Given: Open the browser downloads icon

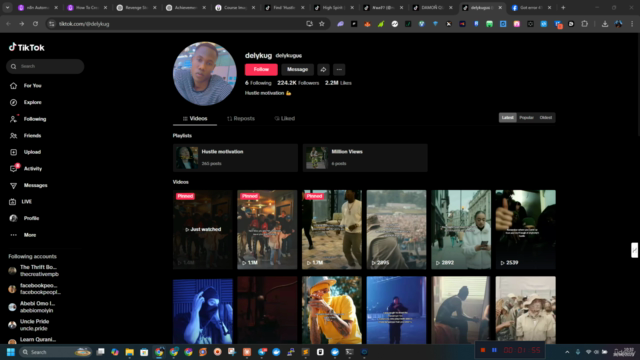Looking at the screenshot, I should tap(605, 24).
